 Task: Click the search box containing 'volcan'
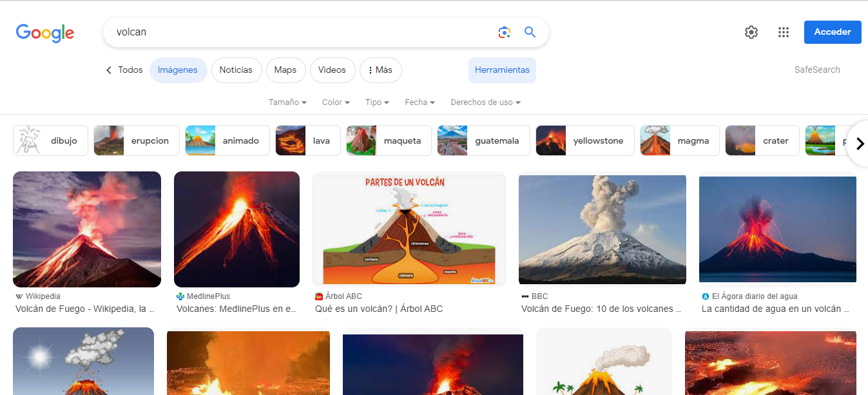pos(296,32)
